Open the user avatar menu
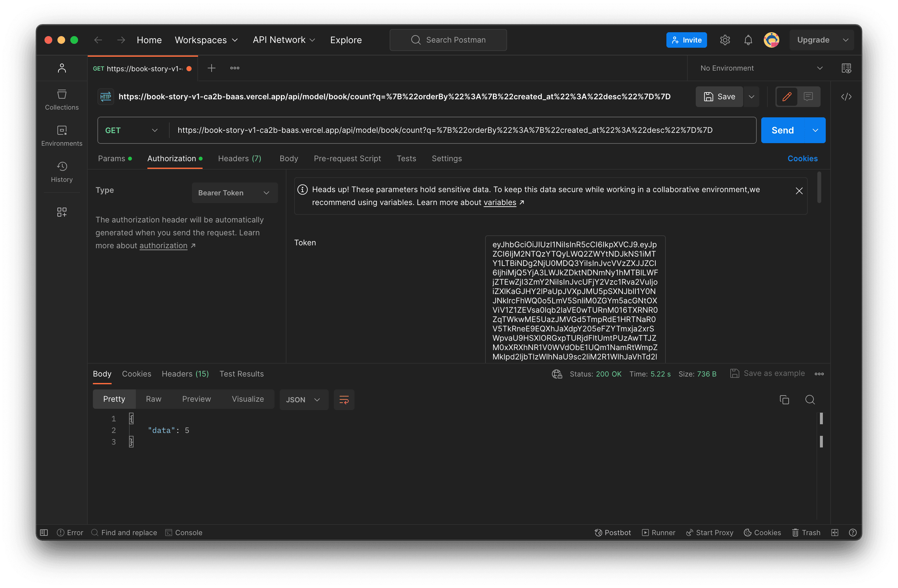The image size is (898, 588). click(x=772, y=40)
